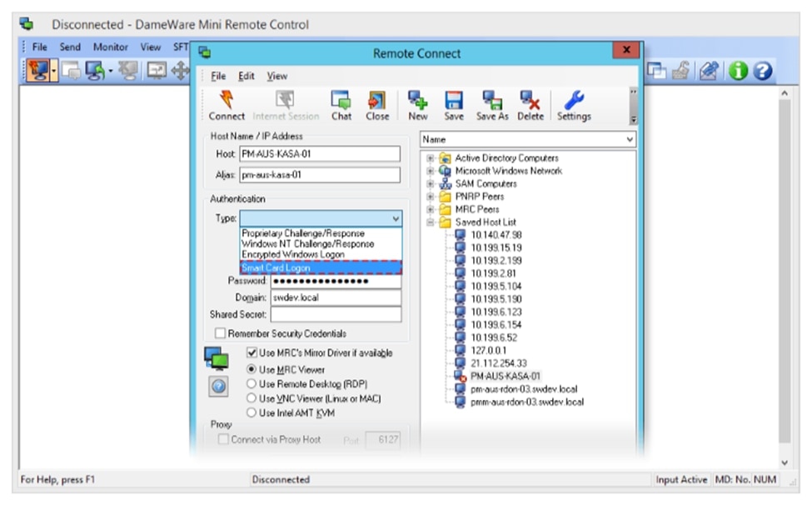Click the round help icon beside viewer options

point(218,386)
